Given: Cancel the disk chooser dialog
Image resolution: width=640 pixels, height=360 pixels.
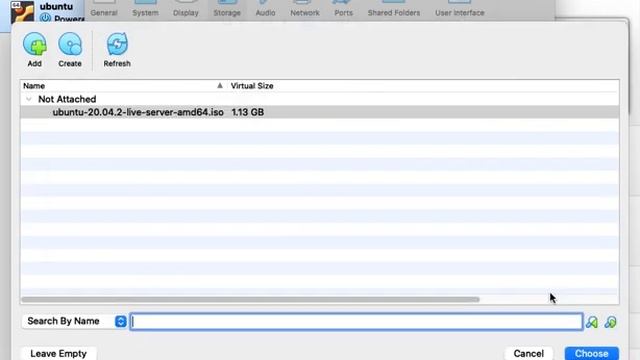Looking at the screenshot, I should [529, 353].
